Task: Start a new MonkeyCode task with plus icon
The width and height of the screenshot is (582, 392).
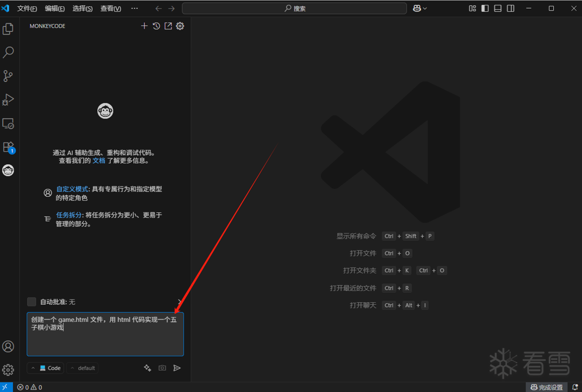Action: point(144,26)
